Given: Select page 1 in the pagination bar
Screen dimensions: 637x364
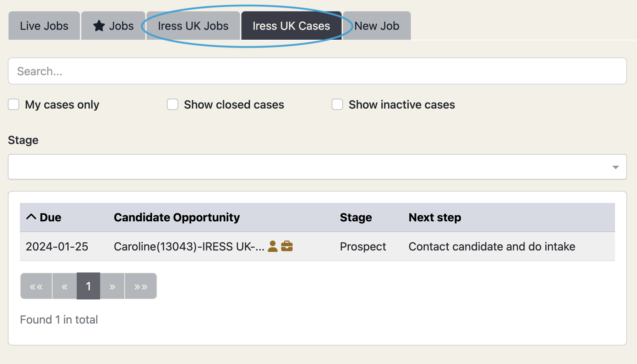Looking at the screenshot, I should (88, 286).
